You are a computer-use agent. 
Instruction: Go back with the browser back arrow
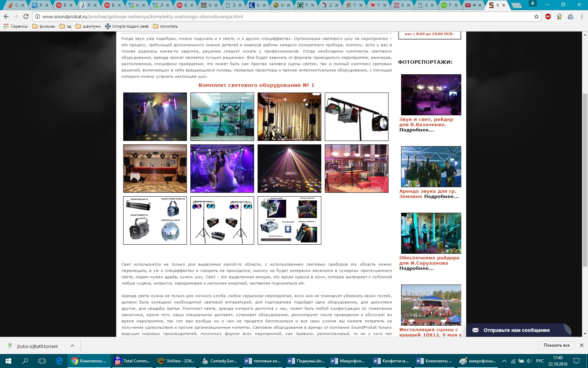6,16
